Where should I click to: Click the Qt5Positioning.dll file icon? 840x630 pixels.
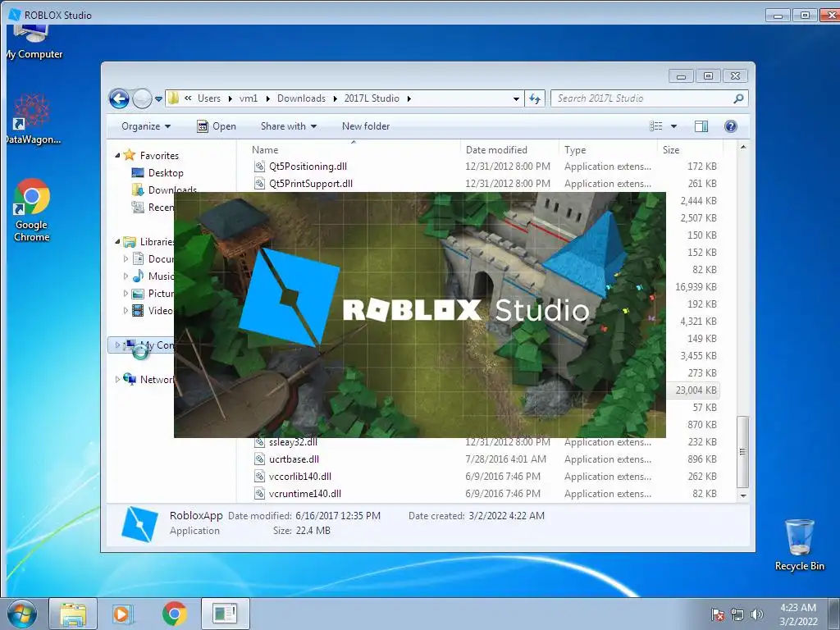[x=259, y=167]
